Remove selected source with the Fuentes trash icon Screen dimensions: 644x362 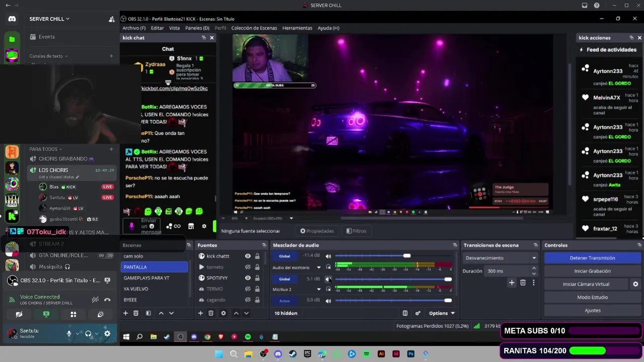(211, 313)
